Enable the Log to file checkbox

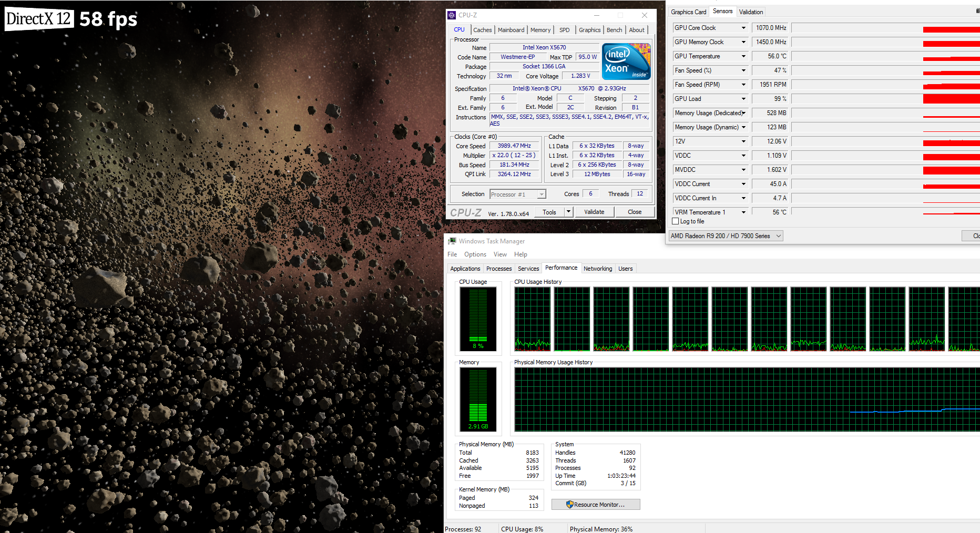pyautogui.click(x=676, y=221)
